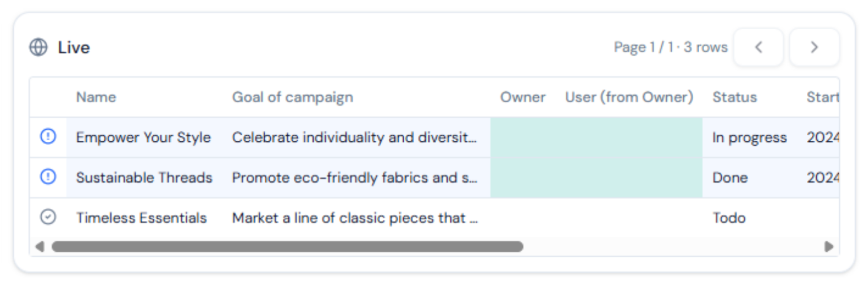Click the globe icon beside Live
This screenshot has height=286, width=868.
point(38,47)
